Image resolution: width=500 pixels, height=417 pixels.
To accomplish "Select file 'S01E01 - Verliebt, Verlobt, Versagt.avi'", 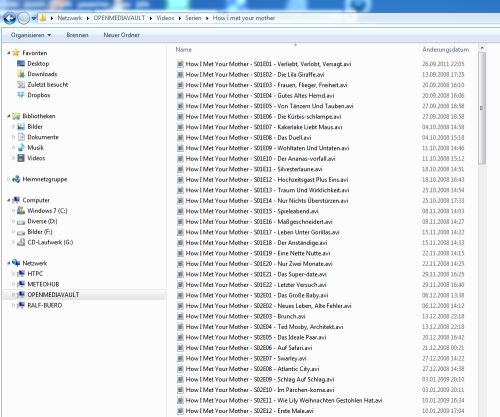I will (268, 64).
